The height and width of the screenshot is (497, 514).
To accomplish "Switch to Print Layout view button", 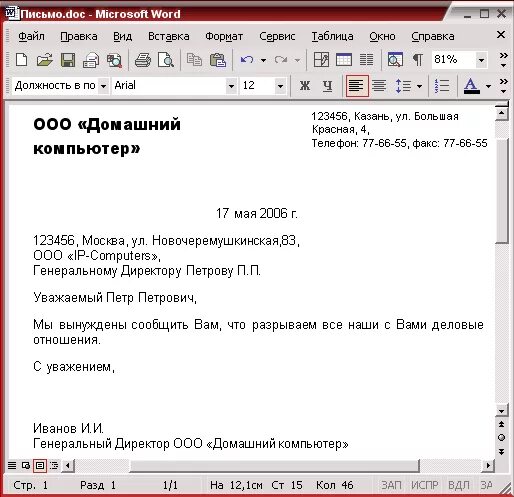I will (40, 465).
